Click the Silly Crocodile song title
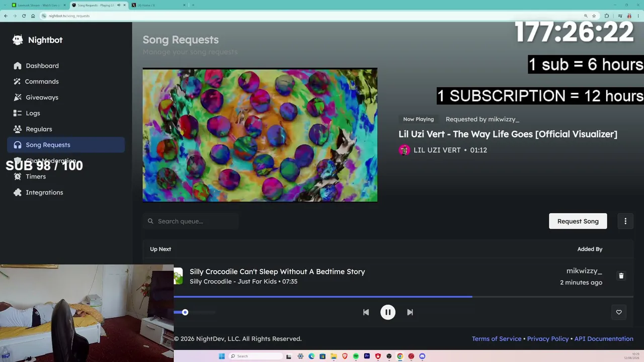The image size is (644, 362). coord(277,271)
